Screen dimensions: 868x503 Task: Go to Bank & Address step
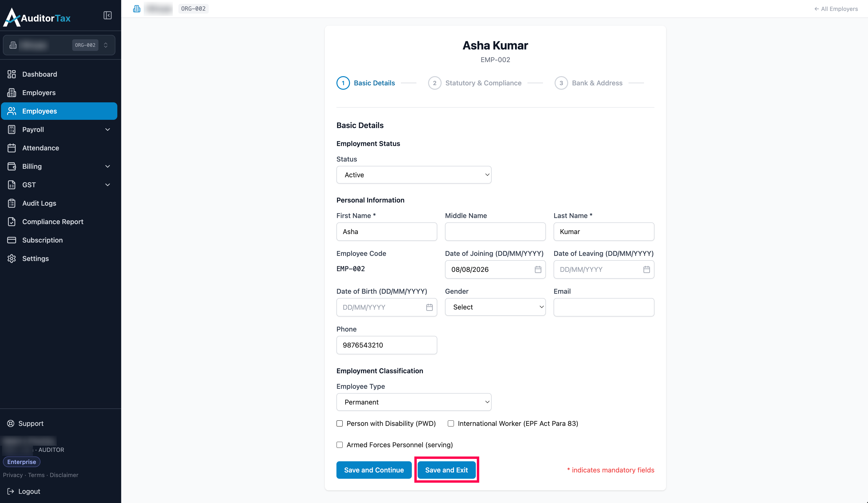click(589, 83)
